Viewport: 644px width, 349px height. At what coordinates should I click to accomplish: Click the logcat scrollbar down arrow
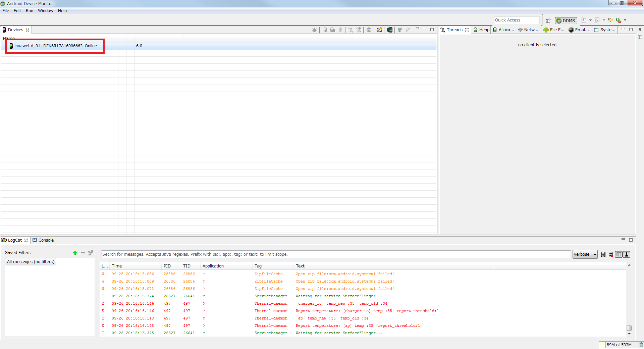click(629, 334)
